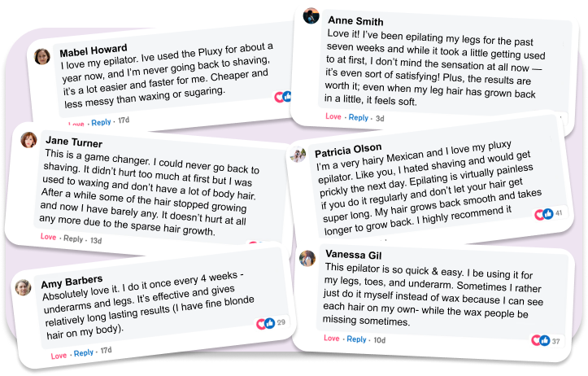Click Jane Turner's profile photo
This screenshot has width=588, height=376.
[x=30, y=139]
